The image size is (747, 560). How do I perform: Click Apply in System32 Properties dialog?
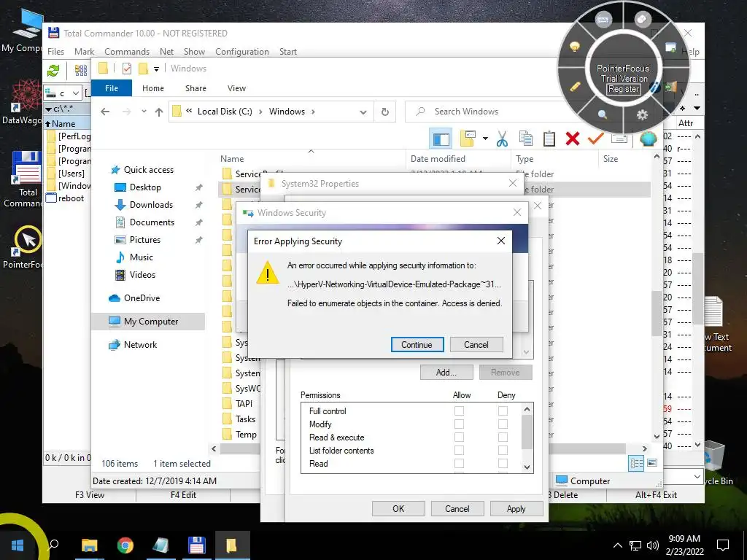point(516,508)
